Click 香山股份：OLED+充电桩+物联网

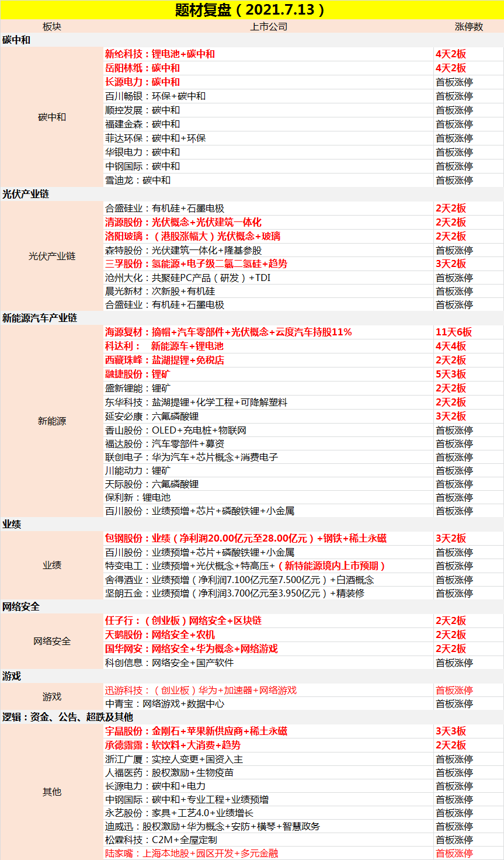click(176, 430)
